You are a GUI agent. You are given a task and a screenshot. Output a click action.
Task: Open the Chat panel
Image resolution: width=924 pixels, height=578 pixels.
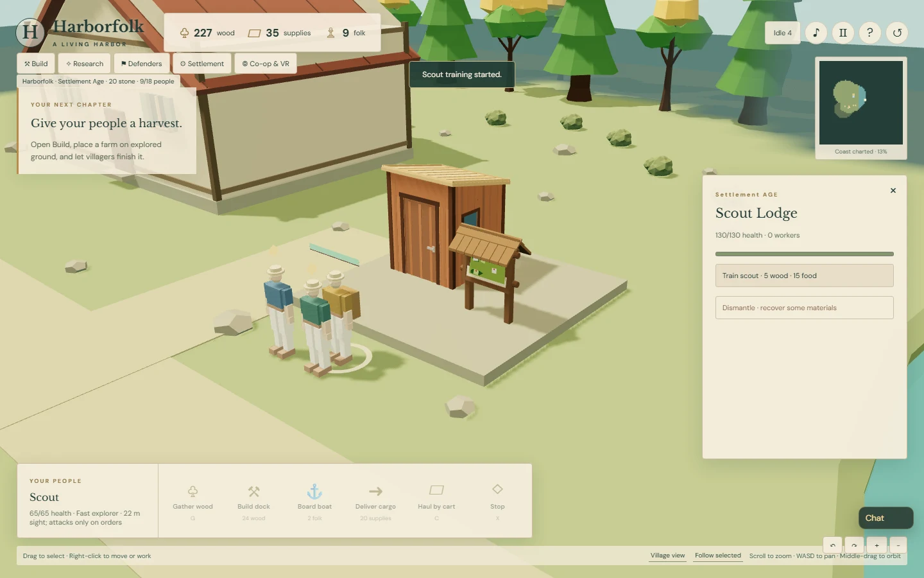(x=886, y=518)
